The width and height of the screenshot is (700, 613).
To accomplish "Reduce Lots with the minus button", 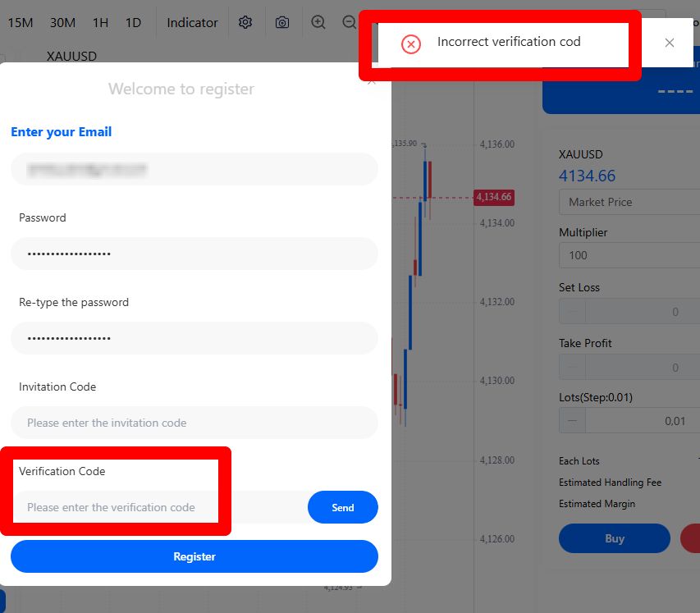I will pyautogui.click(x=572, y=421).
